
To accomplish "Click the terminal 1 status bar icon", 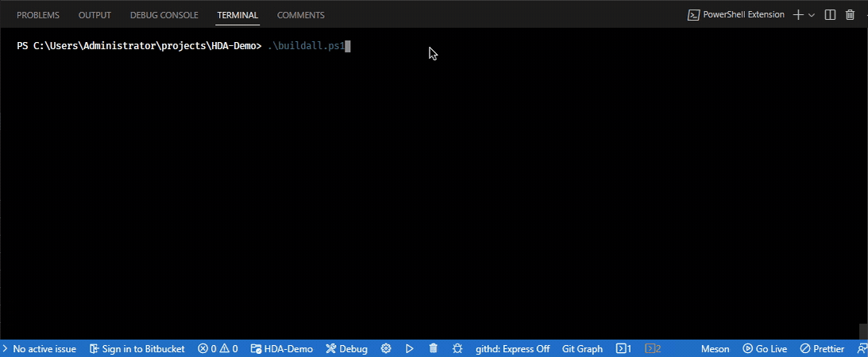I will [x=624, y=349].
